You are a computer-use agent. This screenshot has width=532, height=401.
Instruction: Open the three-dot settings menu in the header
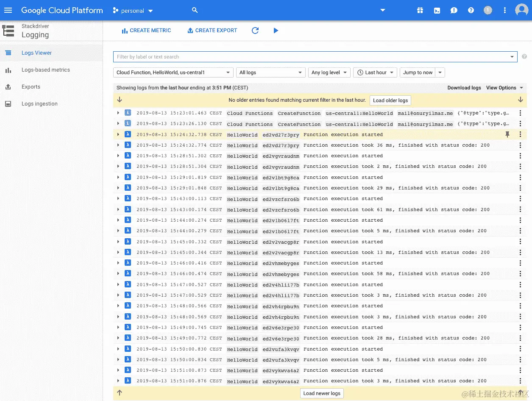coord(504,10)
